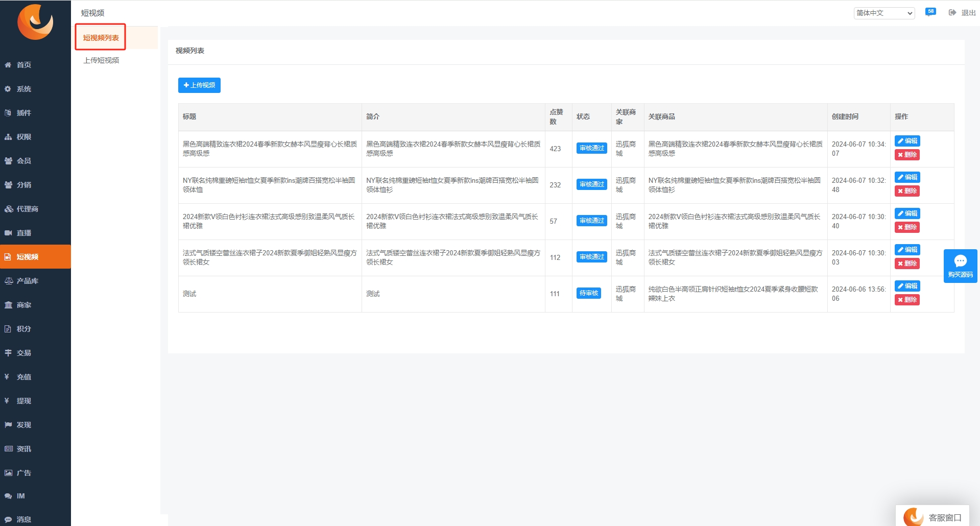Open the 客服窗口 support widget
The image size is (980, 526).
(x=932, y=516)
